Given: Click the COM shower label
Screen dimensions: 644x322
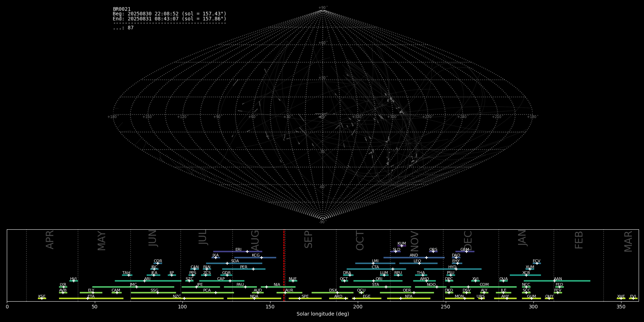Looking at the screenshot, I should pyautogui.click(x=484, y=285).
